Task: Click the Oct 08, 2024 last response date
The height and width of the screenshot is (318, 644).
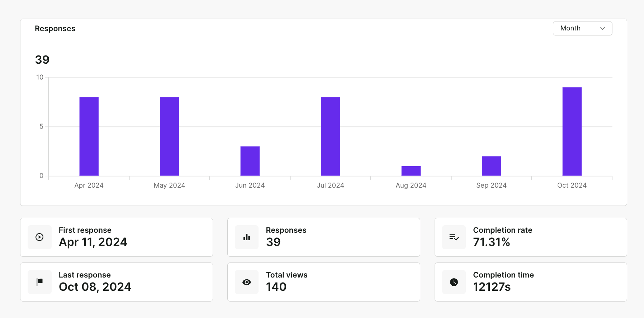Action: tap(95, 287)
